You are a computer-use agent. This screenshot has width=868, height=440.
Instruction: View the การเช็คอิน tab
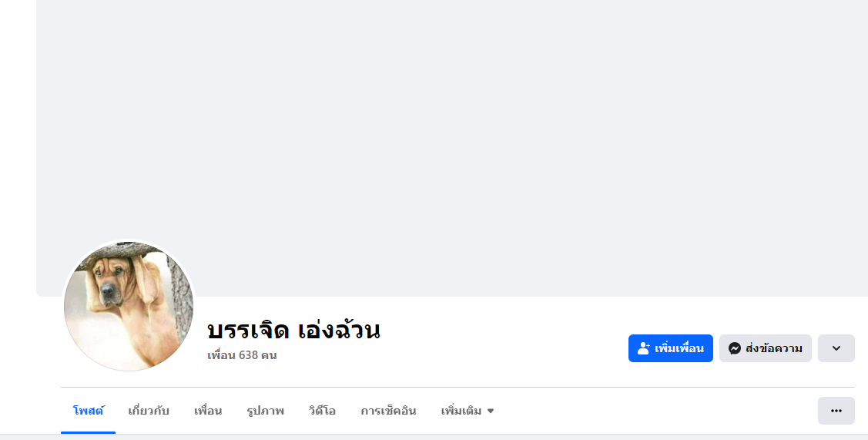pos(388,411)
